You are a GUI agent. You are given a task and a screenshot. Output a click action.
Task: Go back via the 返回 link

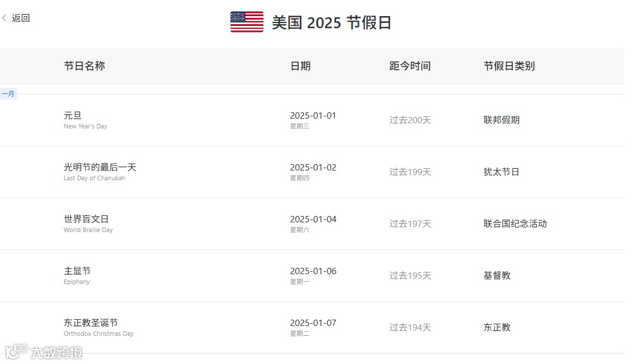[x=21, y=18]
